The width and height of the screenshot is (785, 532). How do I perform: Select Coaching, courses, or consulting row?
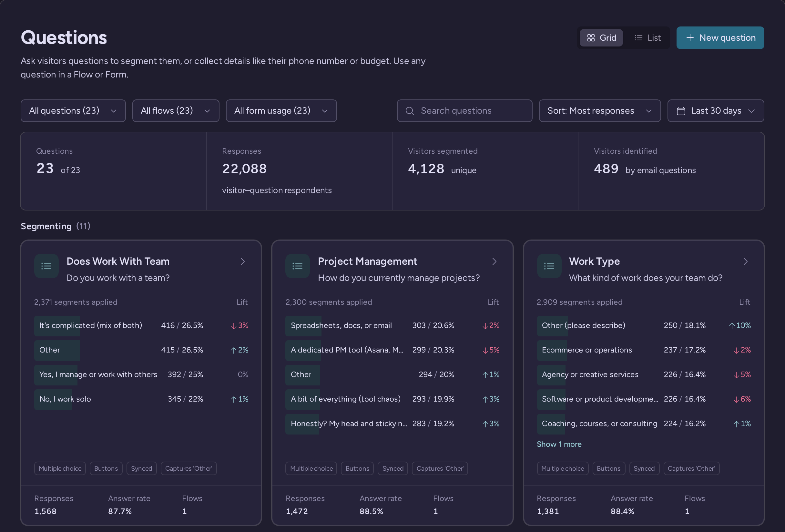point(644,424)
